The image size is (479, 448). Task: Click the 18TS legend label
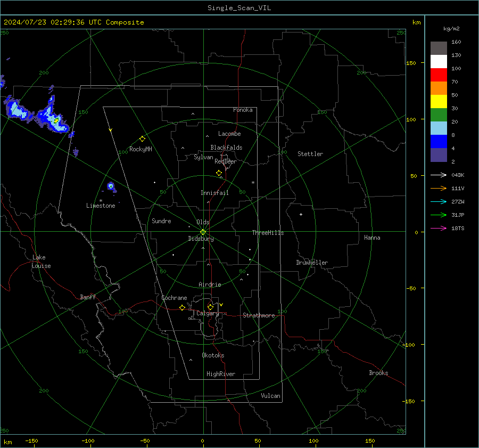click(458, 229)
